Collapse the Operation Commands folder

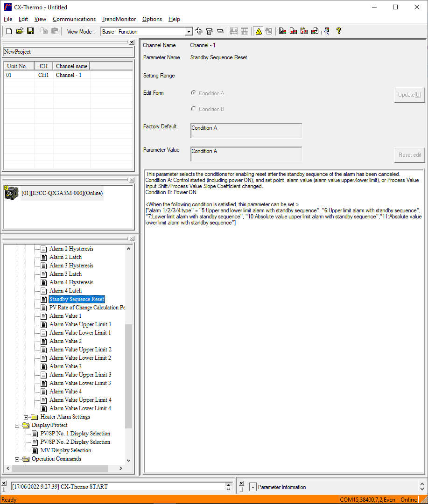click(x=17, y=459)
